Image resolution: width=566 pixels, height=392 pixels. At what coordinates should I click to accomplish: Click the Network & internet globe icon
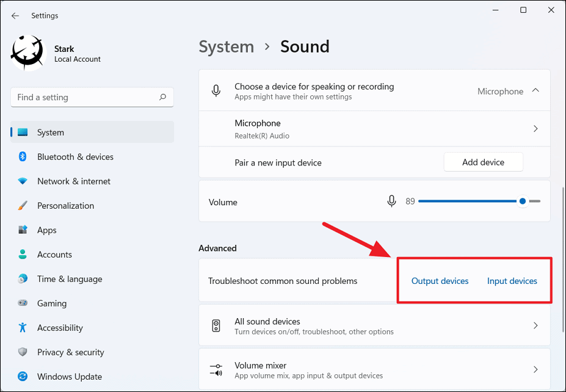click(23, 181)
